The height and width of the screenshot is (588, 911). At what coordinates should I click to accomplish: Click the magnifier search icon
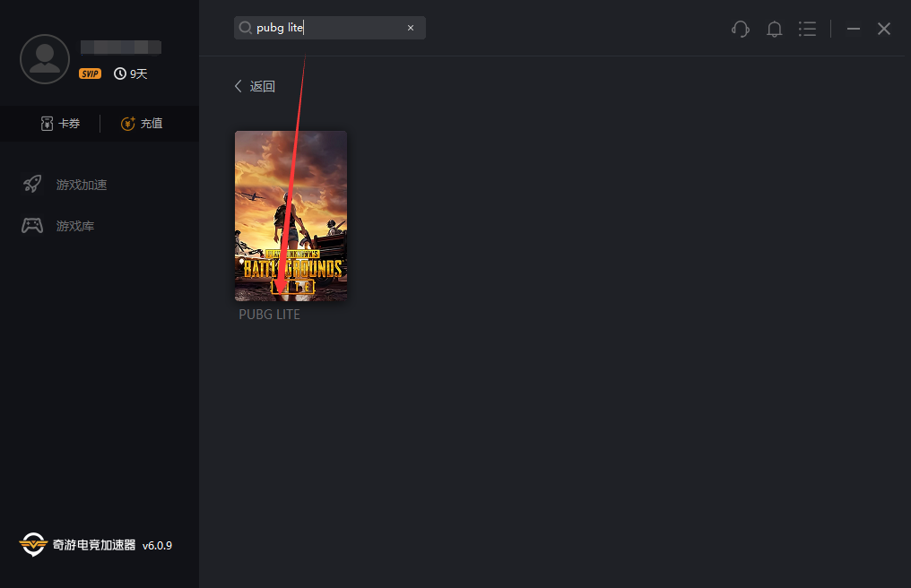pyautogui.click(x=245, y=28)
